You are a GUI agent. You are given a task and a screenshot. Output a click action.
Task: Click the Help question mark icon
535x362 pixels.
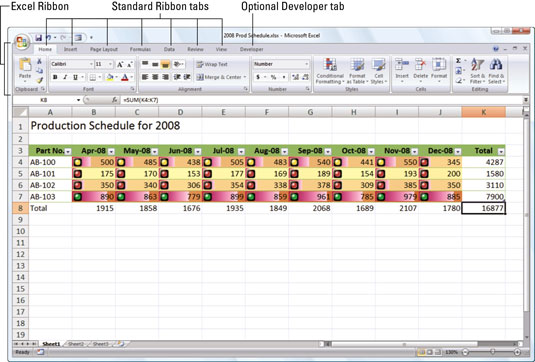(x=496, y=49)
